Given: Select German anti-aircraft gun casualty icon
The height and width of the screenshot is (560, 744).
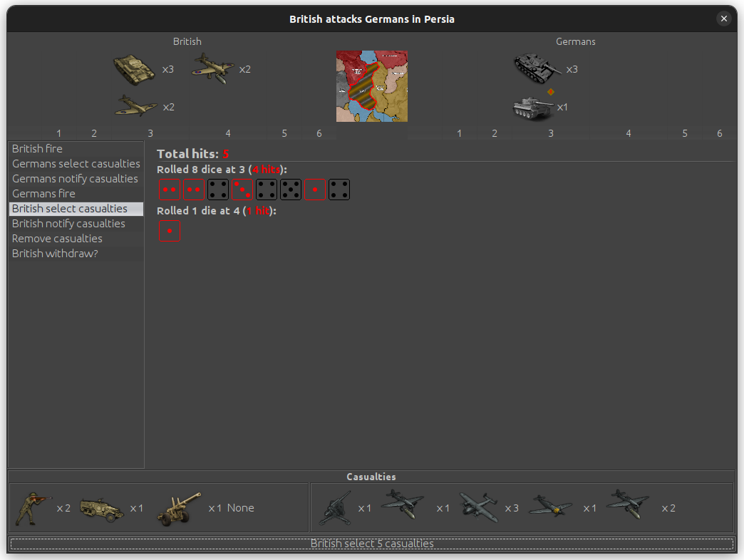Looking at the screenshot, I should tap(336, 508).
